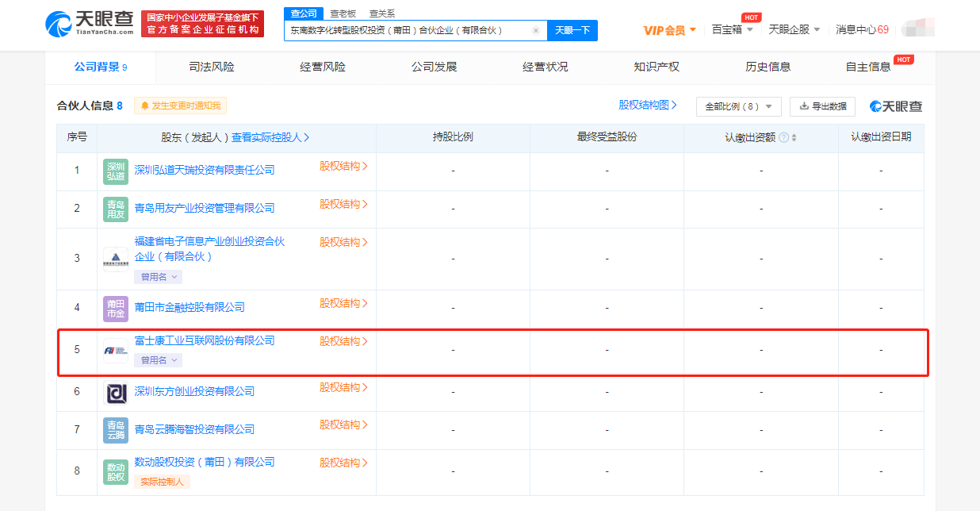Open 股权结构 for 青岛云腾海智投资
The image size is (980, 511).
tap(344, 425)
